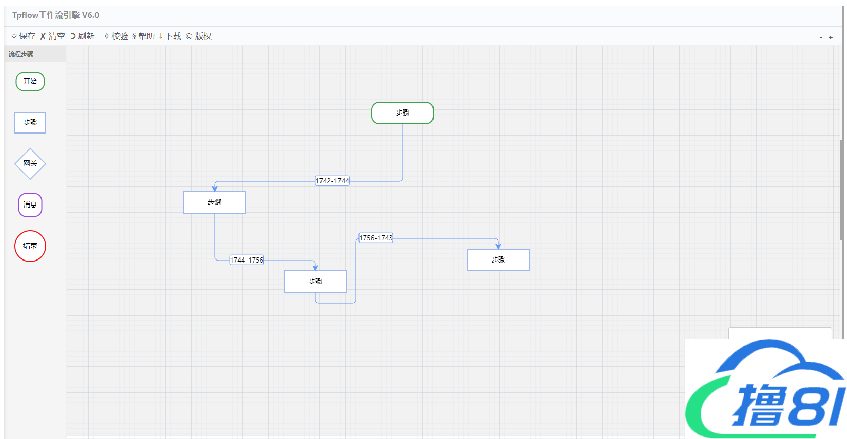Click the Clear (清空) toolbar button
The image size is (847, 439).
pos(54,36)
